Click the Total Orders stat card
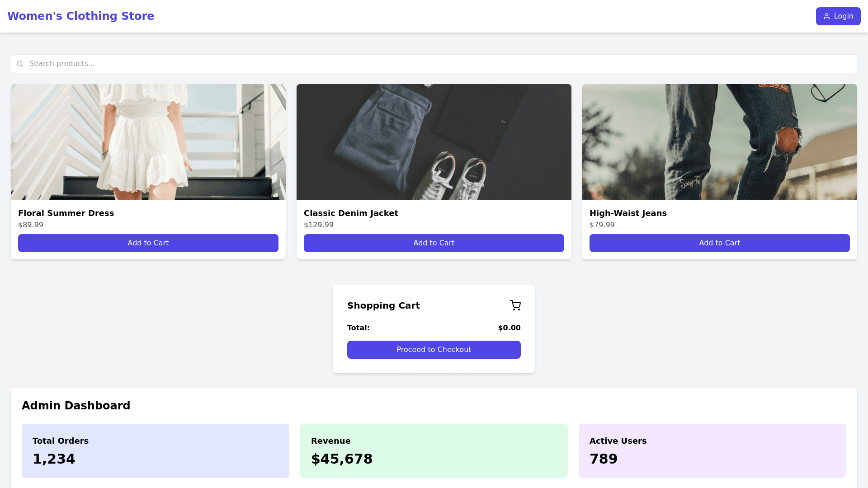Screen dimensions: 868x488 156,451
